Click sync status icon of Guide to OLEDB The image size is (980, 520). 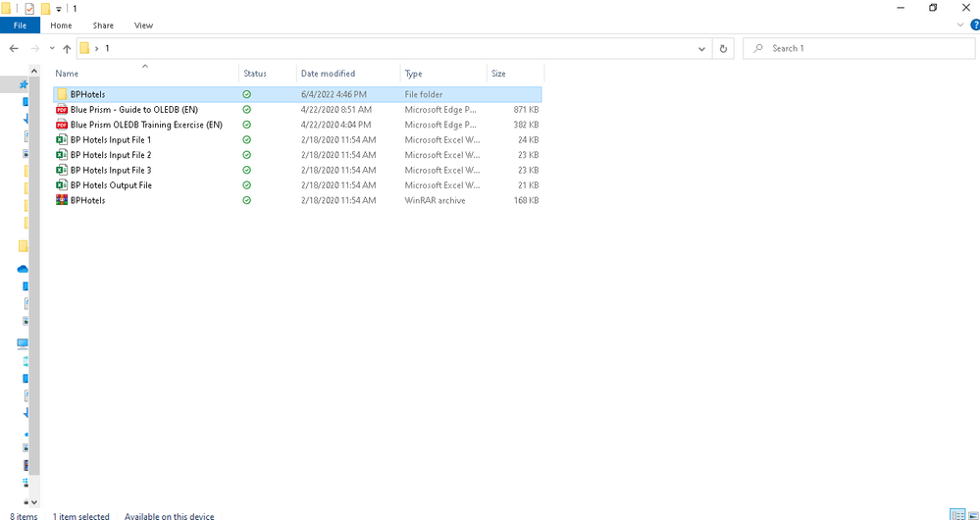[247, 109]
